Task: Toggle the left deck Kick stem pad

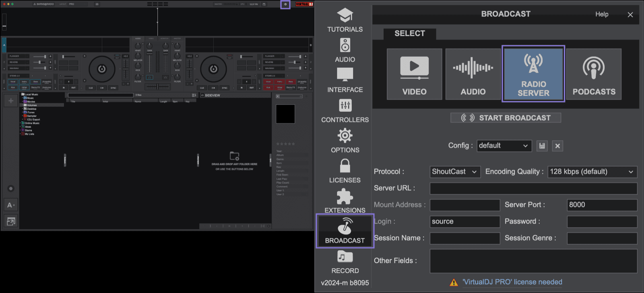Action: [x=13, y=87]
